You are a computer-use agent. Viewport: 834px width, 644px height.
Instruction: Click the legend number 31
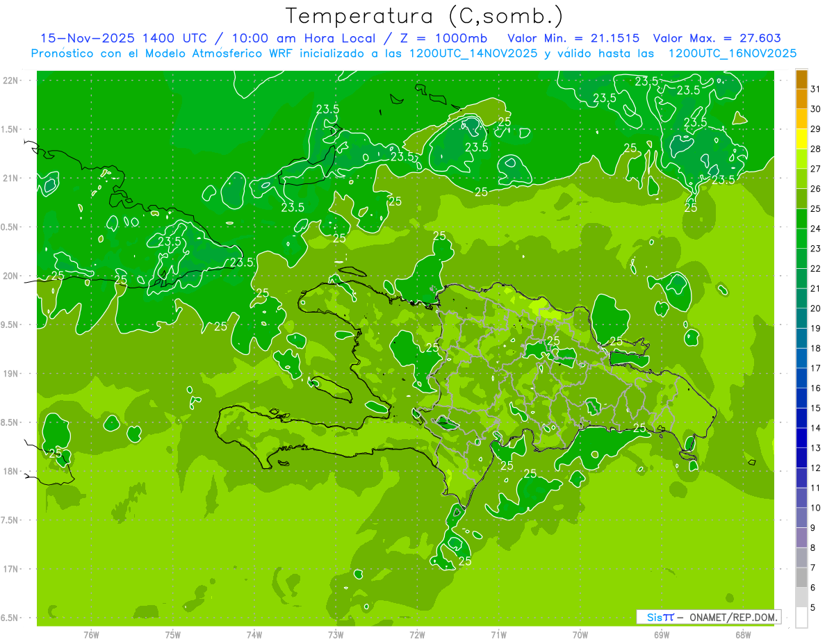tap(815, 90)
